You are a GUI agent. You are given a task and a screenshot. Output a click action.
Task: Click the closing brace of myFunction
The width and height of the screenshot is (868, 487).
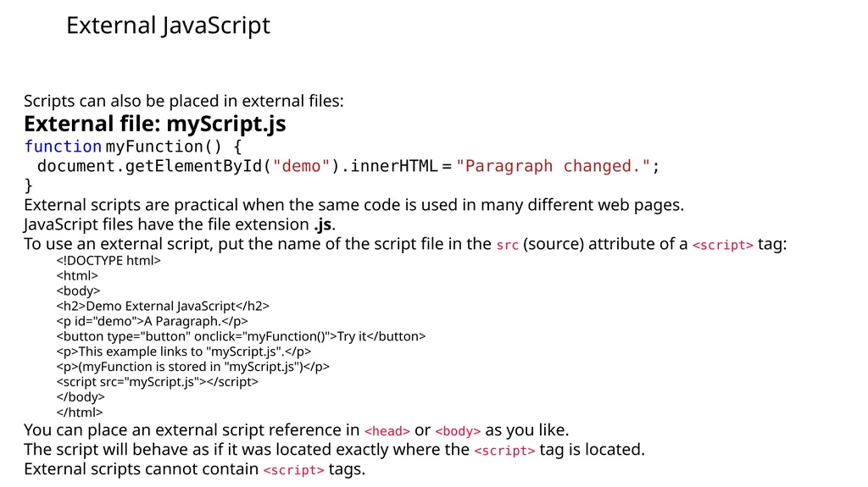pyautogui.click(x=28, y=185)
